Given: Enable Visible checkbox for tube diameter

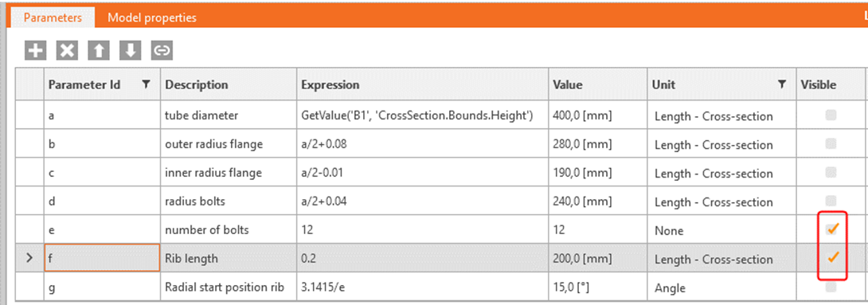Looking at the screenshot, I should (x=831, y=115).
